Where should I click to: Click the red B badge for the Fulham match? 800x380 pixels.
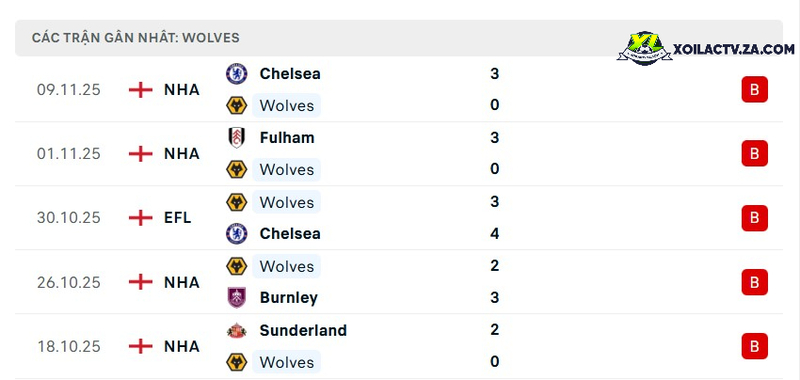755,153
